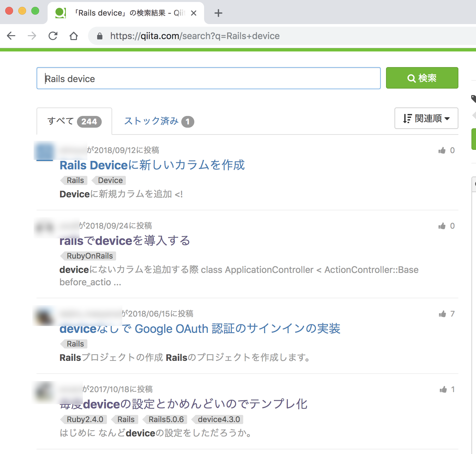Click the browser forward arrow icon
The width and height of the screenshot is (476, 454).
pyautogui.click(x=32, y=36)
